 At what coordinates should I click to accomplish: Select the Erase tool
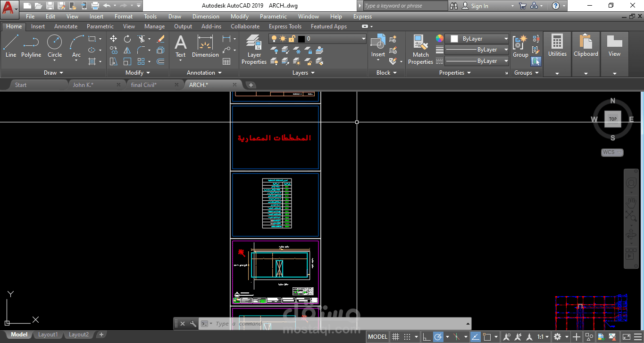click(x=160, y=39)
